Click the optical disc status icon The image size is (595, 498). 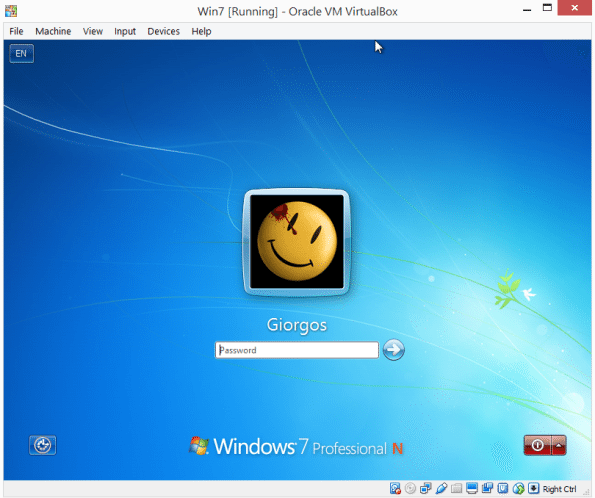pos(410,489)
